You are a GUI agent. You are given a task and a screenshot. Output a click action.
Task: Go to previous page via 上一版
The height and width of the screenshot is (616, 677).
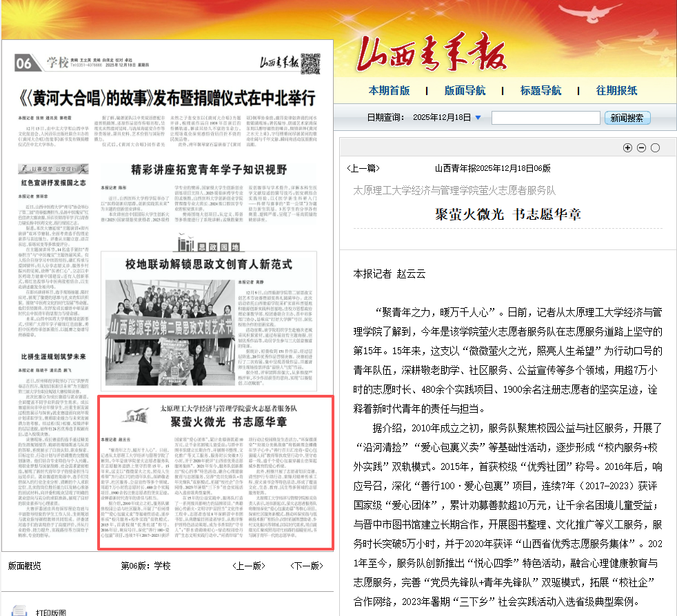pyautogui.click(x=248, y=566)
